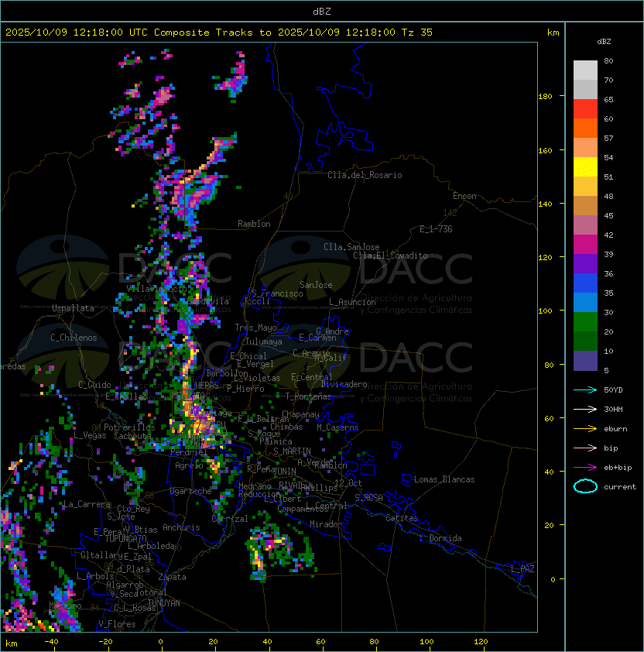
Task: Click the cyan 'current' ellipse legend icon
Action: (585, 486)
